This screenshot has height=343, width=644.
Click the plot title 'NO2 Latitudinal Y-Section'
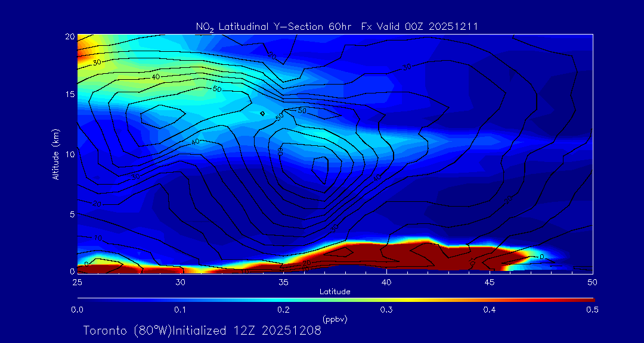pos(262,27)
